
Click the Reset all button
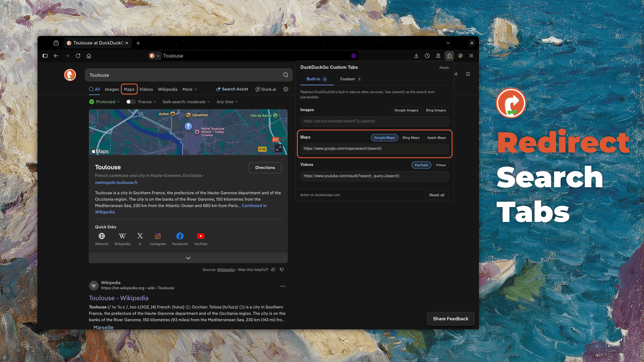[437, 195]
